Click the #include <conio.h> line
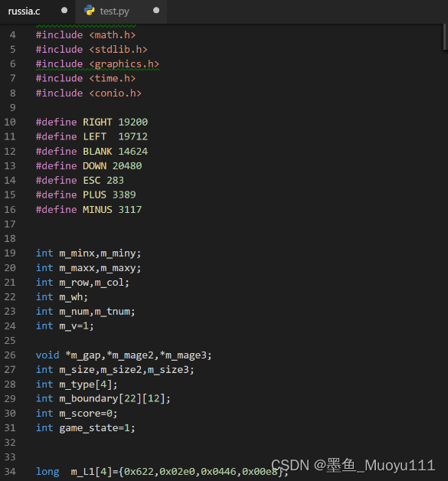This screenshot has height=481, width=448. [89, 93]
